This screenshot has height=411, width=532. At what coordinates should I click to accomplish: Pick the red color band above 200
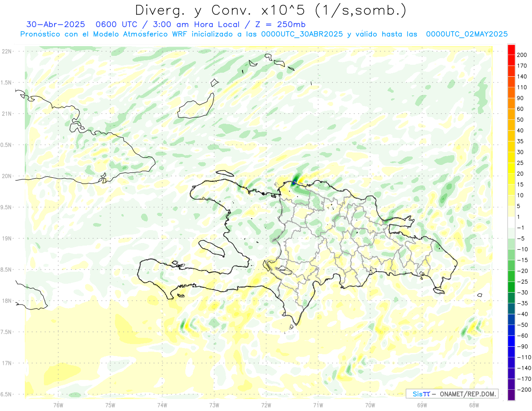coord(511,50)
